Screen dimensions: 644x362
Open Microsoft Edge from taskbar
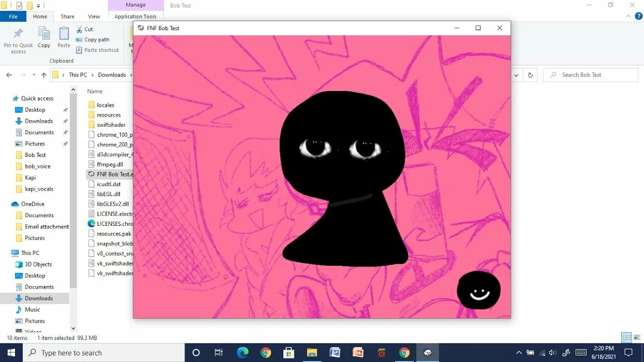tap(243, 352)
